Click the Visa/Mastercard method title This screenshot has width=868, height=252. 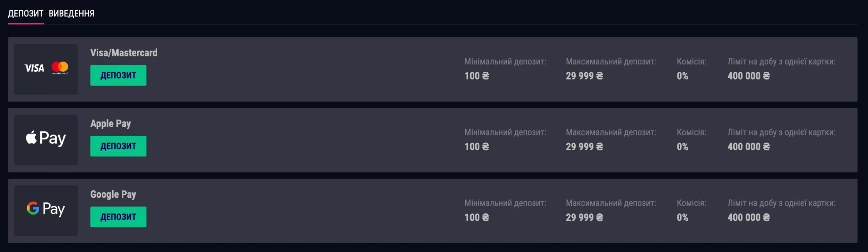coord(124,53)
